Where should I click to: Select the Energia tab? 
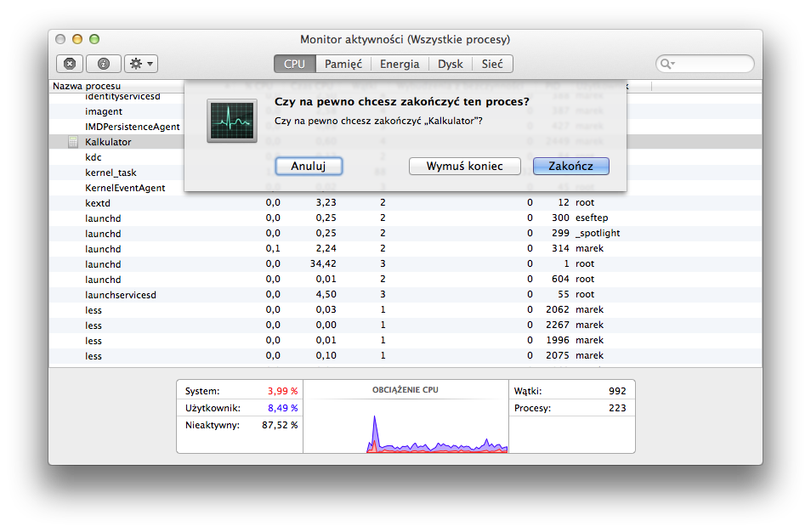[400, 64]
